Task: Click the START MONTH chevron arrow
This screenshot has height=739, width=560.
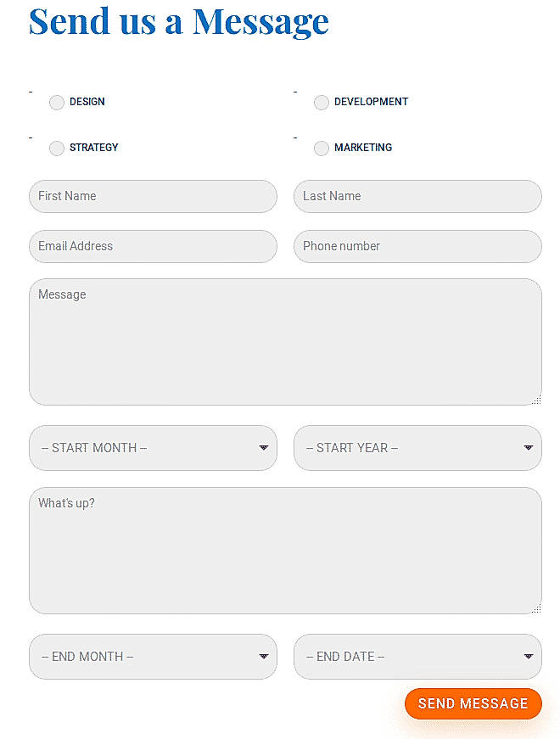Action: pyautogui.click(x=261, y=447)
